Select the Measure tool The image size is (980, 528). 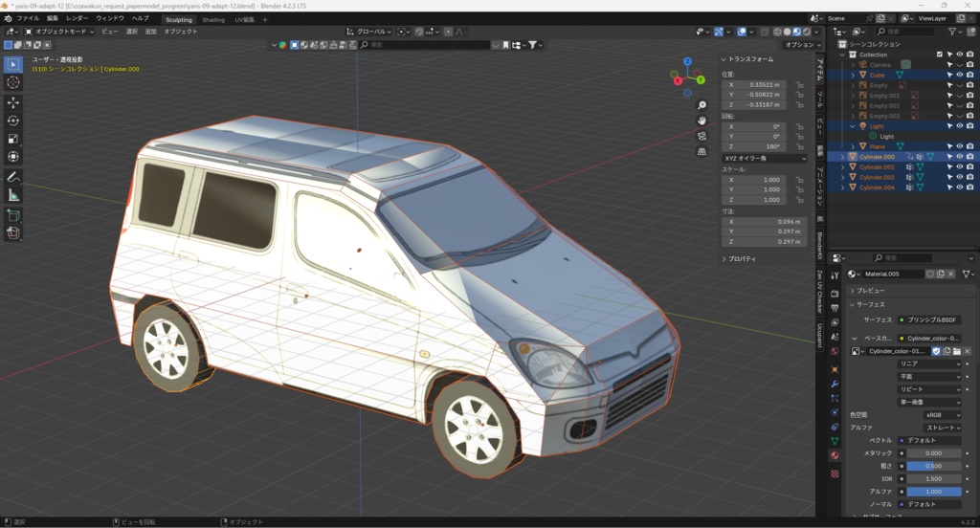click(13, 195)
